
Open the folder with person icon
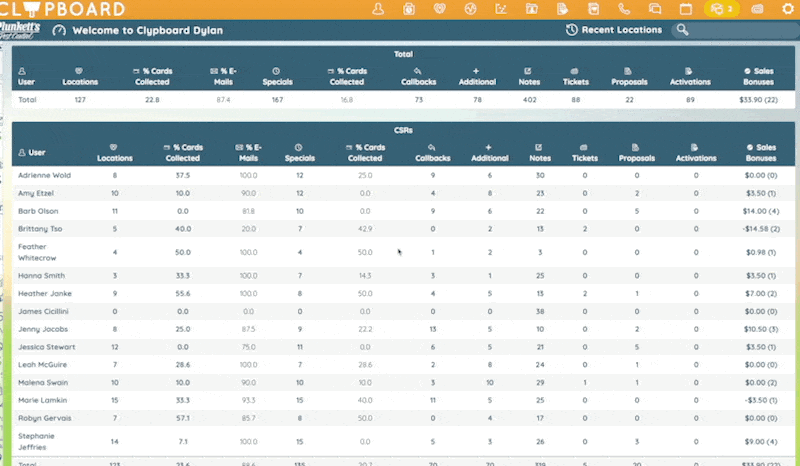point(532,9)
